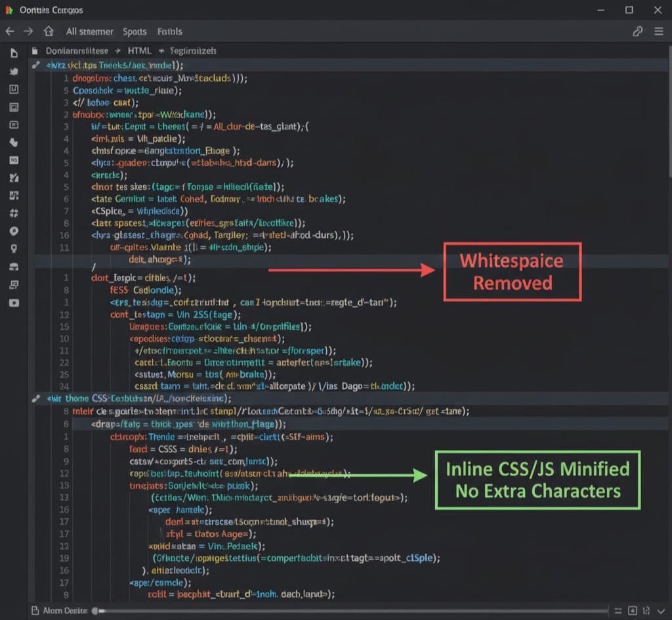
Task: Click the hash grid icon in left sidebar
Action: click(14, 213)
